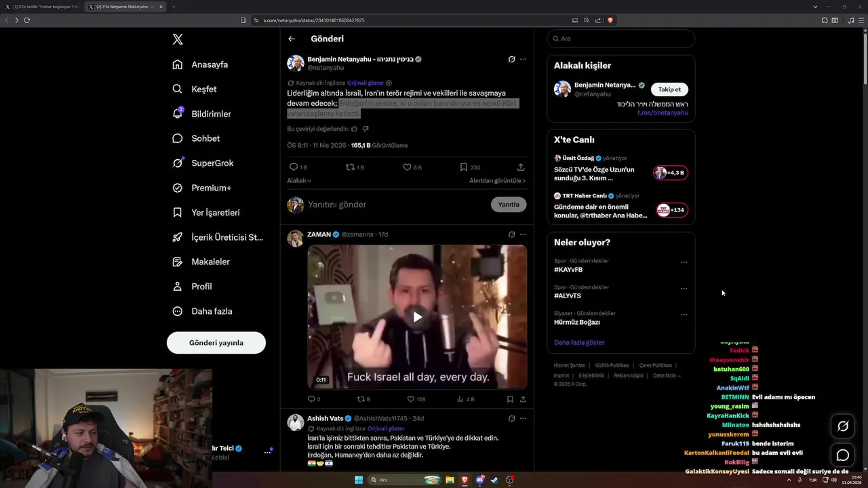Image resolution: width=868 pixels, height=488 pixels.
Task: Open Ümit Özdağ live broadcast
Action: [x=620, y=169]
